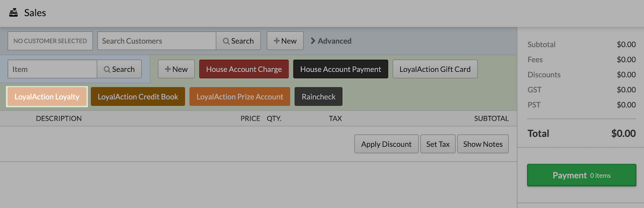
Task: Click the Discounts label in summary
Action: (x=544, y=75)
